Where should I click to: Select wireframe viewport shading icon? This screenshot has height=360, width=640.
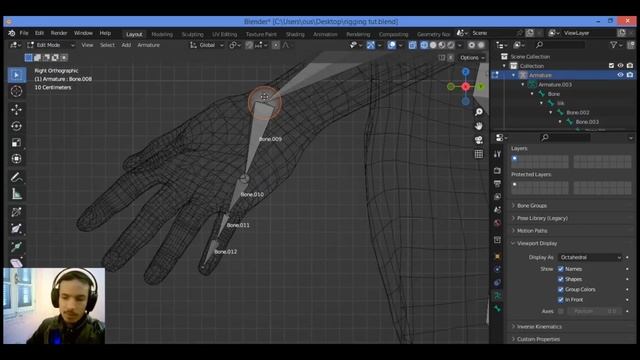[x=424, y=45]
